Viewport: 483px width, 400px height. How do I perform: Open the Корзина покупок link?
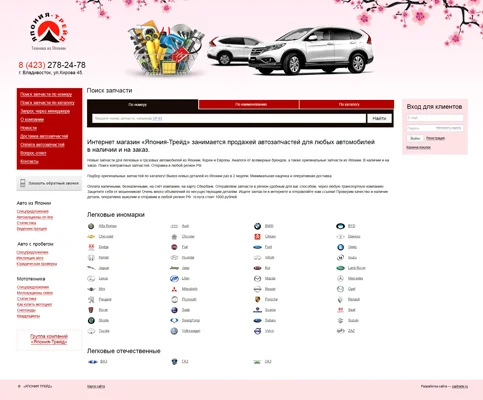tap(418, 147)
